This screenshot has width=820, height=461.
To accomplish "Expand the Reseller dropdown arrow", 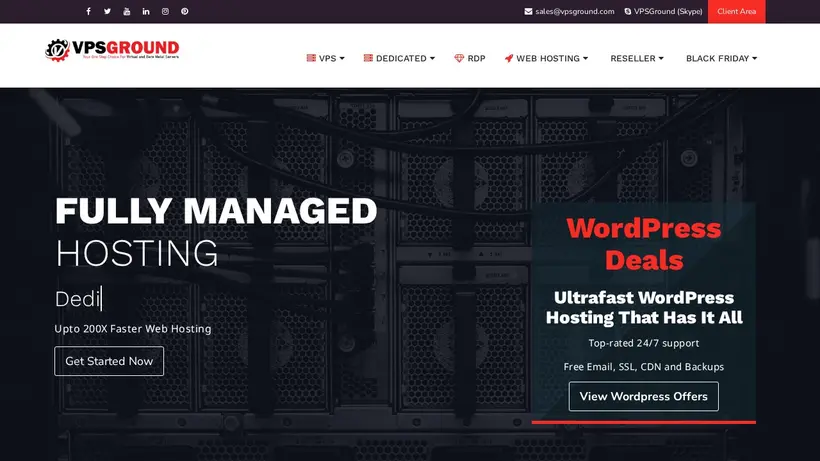I will (x=661, y=59).
